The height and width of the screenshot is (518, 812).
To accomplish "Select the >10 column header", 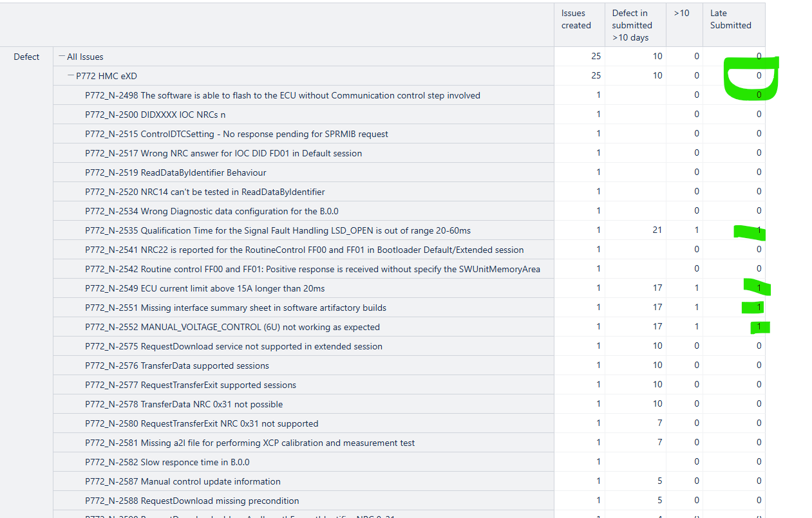I will [681, 13].
